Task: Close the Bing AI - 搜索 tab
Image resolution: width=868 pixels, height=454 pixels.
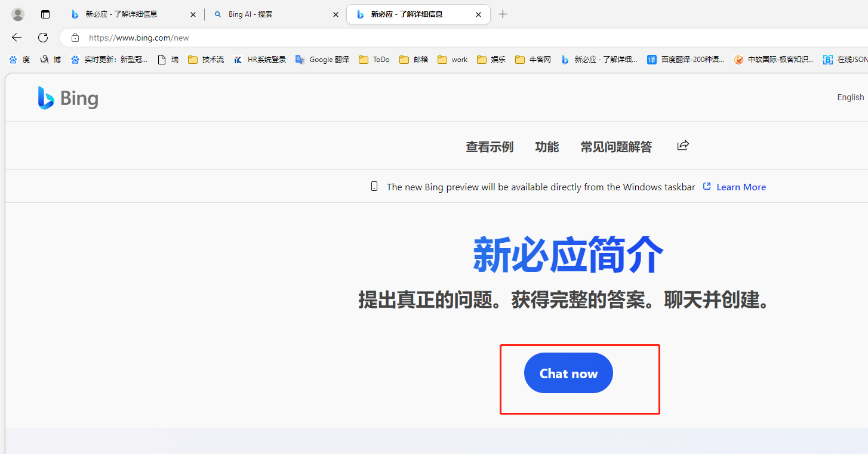Action: point(335,14)
